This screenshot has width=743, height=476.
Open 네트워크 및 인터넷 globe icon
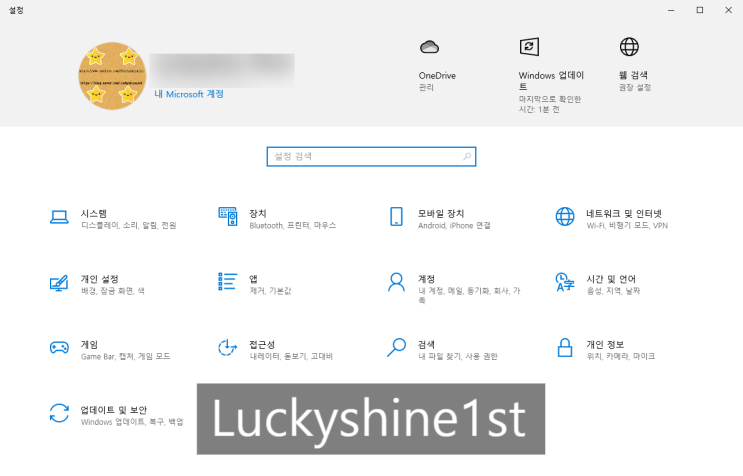[565, 216]
